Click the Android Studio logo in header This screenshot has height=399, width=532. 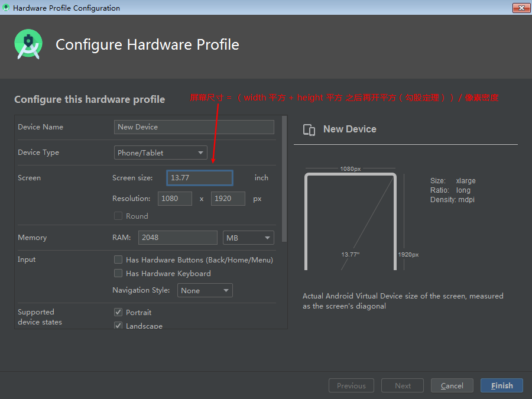pos(28,44)
